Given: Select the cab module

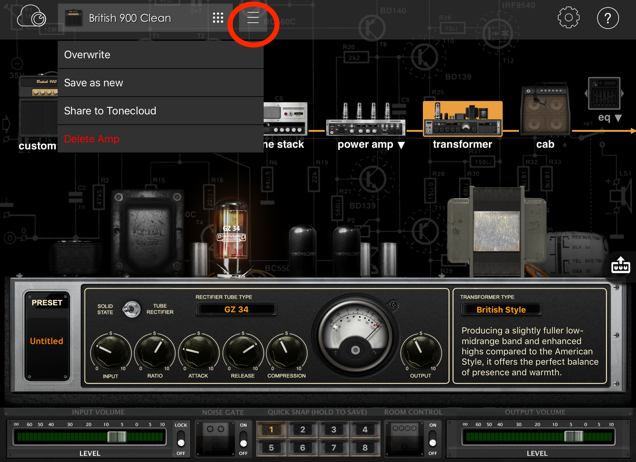Looking at the screenshot, I should (x=545, y=110).
